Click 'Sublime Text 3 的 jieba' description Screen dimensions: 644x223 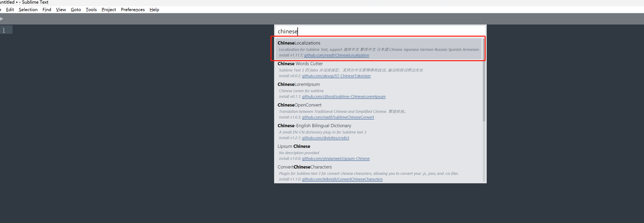coord(351,70)
